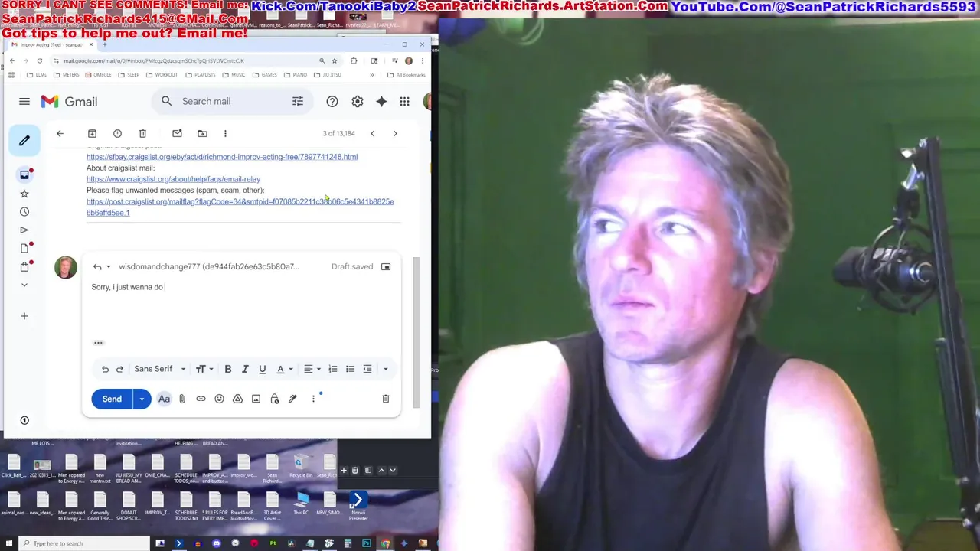Discard the draft reply
980x551 pixels.
pos(386,399)
